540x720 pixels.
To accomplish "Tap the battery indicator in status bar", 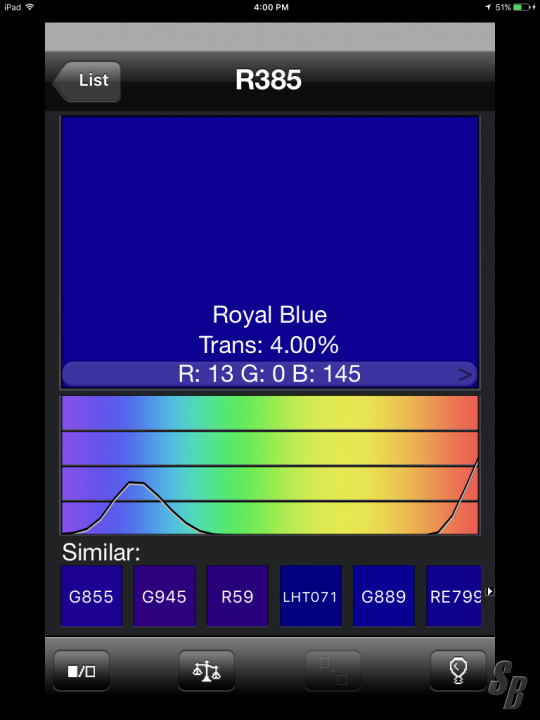I will tap(523, 7).
